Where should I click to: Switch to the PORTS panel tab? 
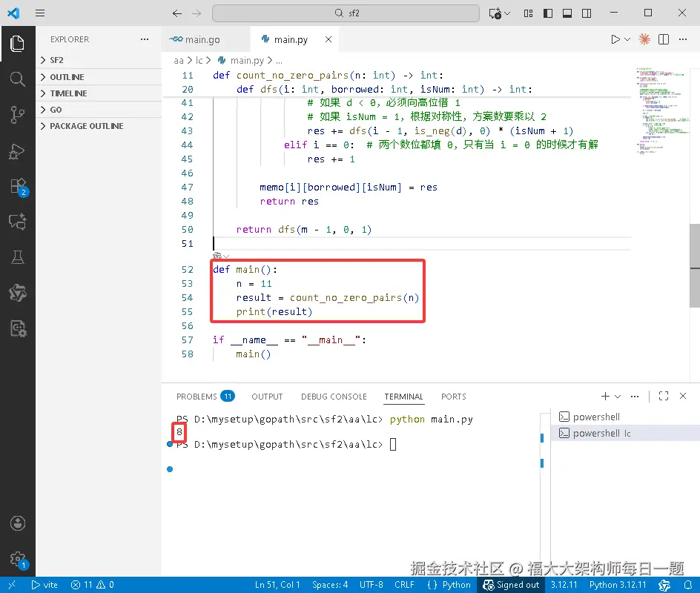(454, 397)
